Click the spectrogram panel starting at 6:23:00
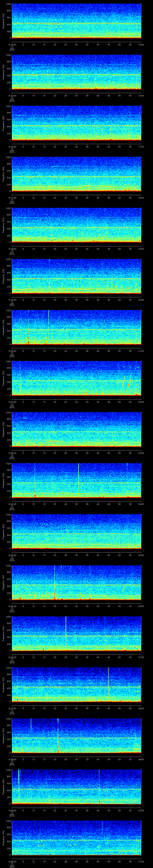153x868 pixels. point(76,480)
